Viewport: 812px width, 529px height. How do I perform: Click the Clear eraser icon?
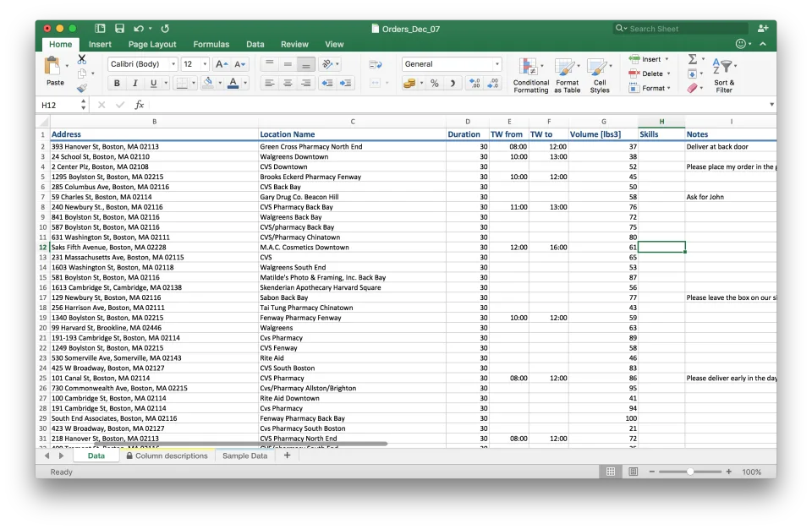[693, 88]
